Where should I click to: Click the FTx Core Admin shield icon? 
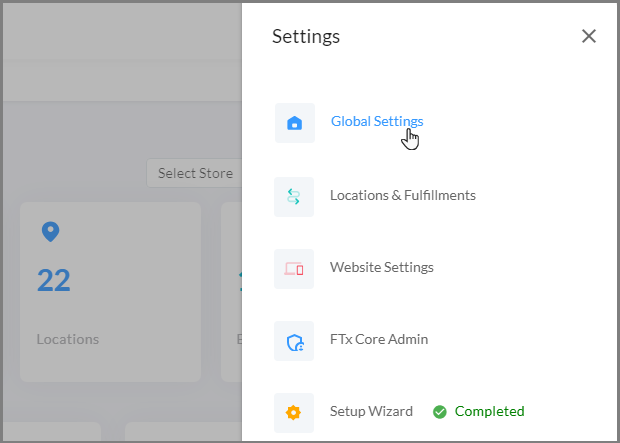294,341
